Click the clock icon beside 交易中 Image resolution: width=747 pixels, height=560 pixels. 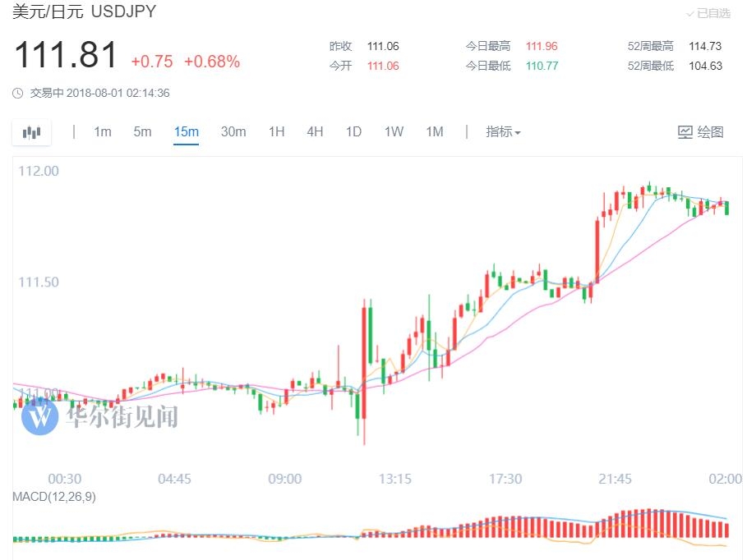pyautogui.click(x=17, y=93)
